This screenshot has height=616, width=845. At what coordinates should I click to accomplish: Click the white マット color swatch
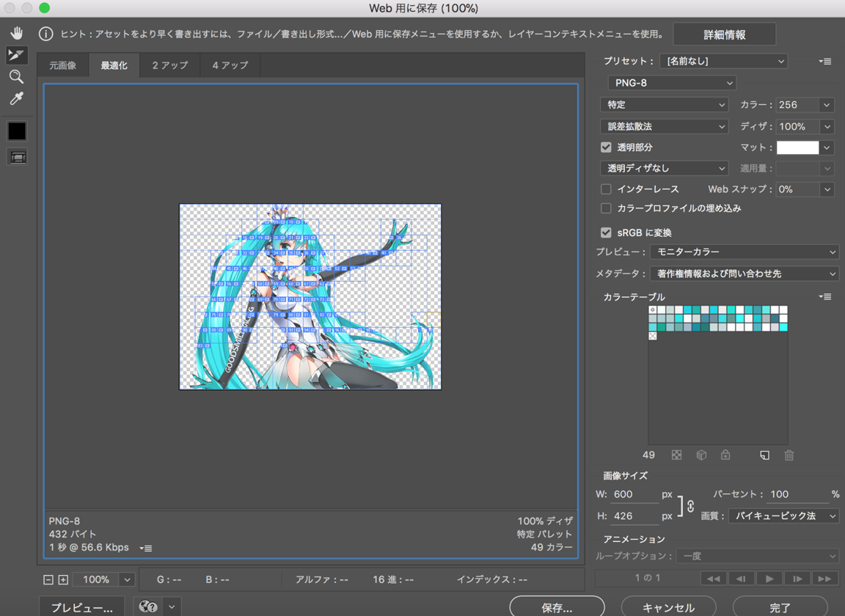(x=797, y=147)
